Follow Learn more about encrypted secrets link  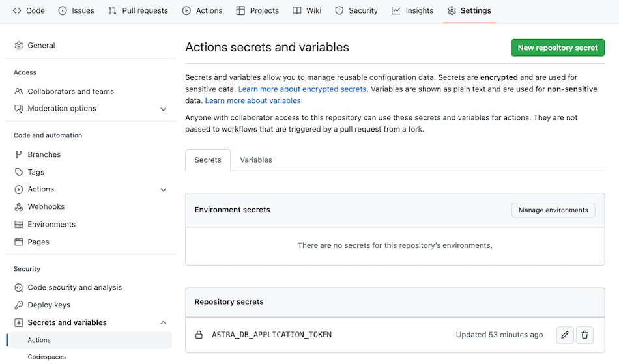(x=302, y=89)
